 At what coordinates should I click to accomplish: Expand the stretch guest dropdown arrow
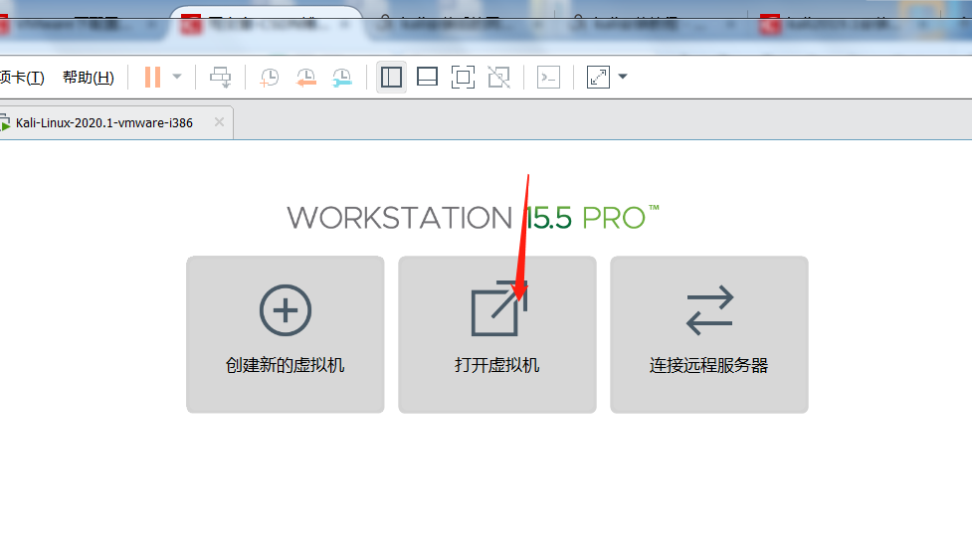pos(623,77)
